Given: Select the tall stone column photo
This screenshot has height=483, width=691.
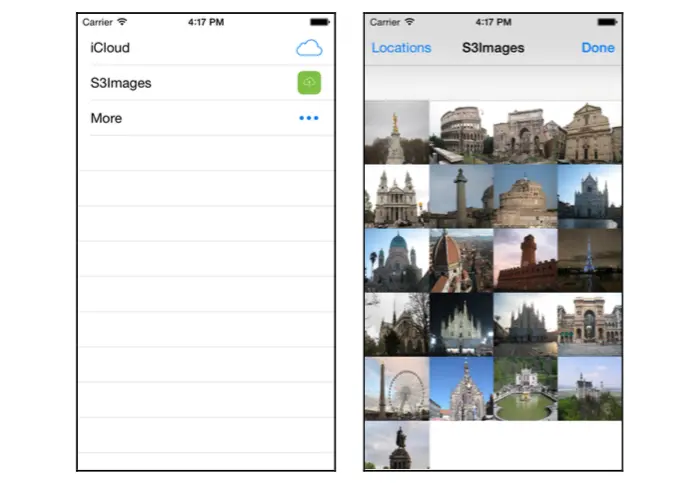Looking at the screenshot, I should pyautogui.click(x=461, y=196).
